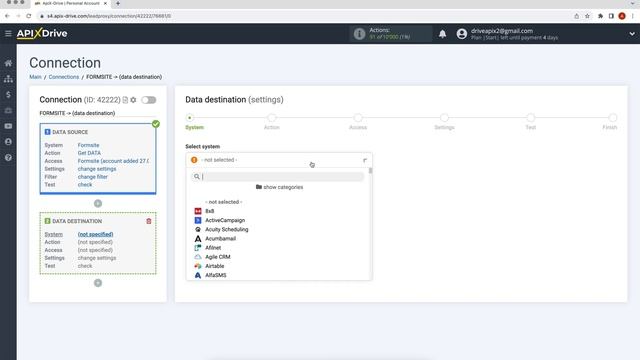Click the Actions info icon
Screen dimensions: 640x360
[x=359, y=33]
